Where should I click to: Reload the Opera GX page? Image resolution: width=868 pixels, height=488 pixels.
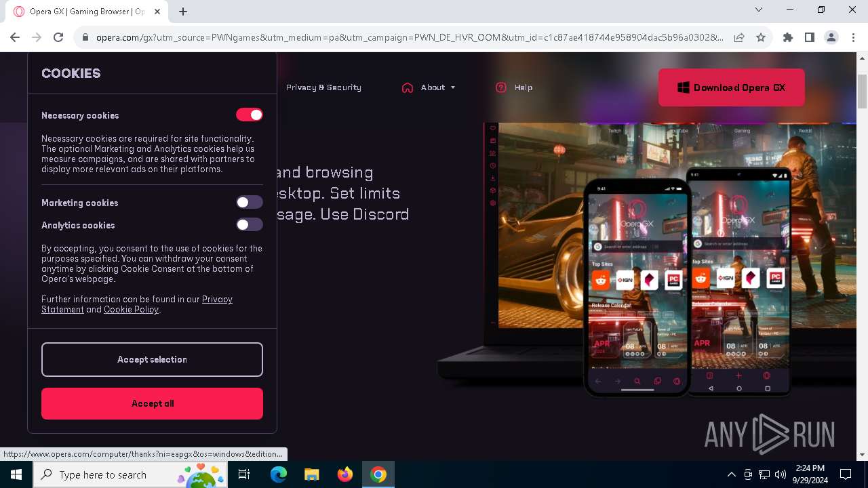pos(58,37)
